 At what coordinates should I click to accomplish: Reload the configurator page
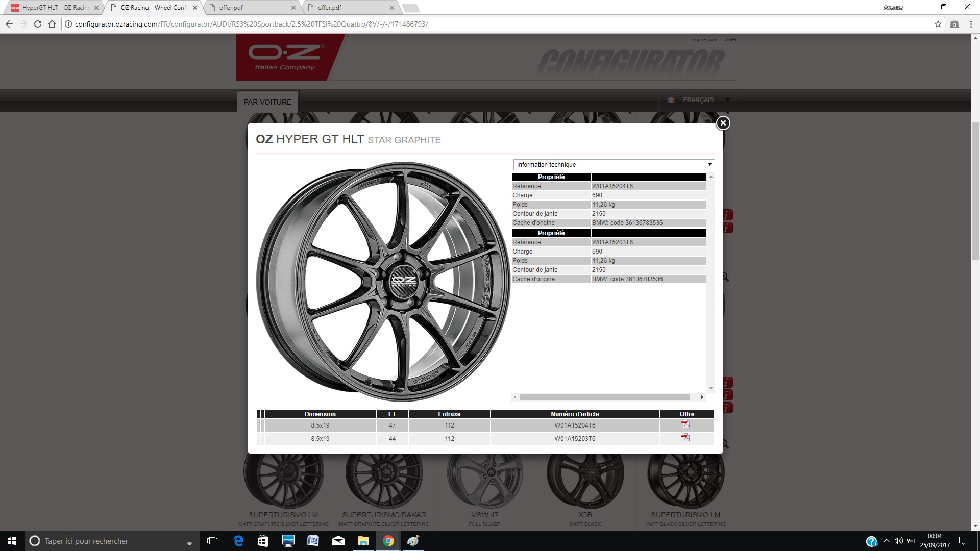point(37,24)
